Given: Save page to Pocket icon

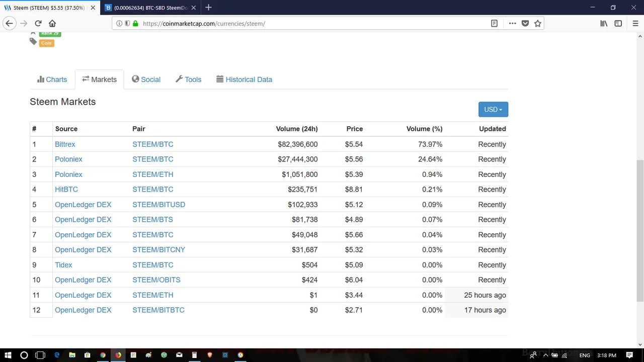Looking at the screenshot, I should pyautogui.click(x=525, y=23).
